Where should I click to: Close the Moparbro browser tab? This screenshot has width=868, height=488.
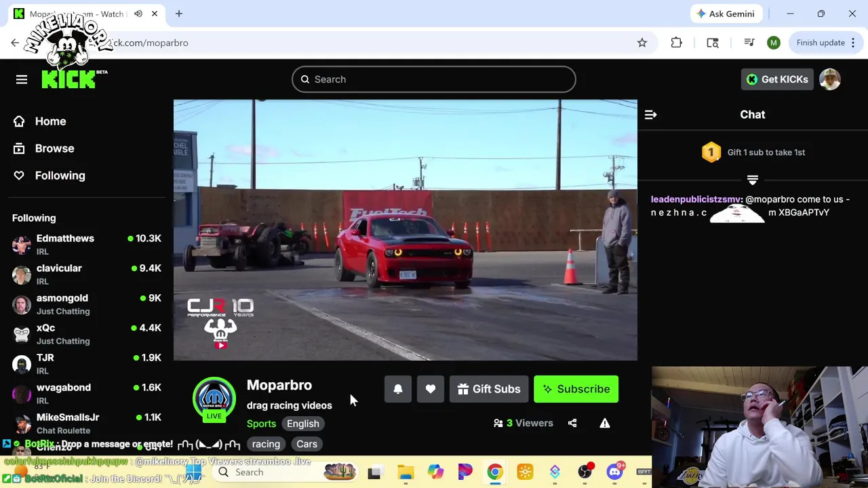[155, 14]
